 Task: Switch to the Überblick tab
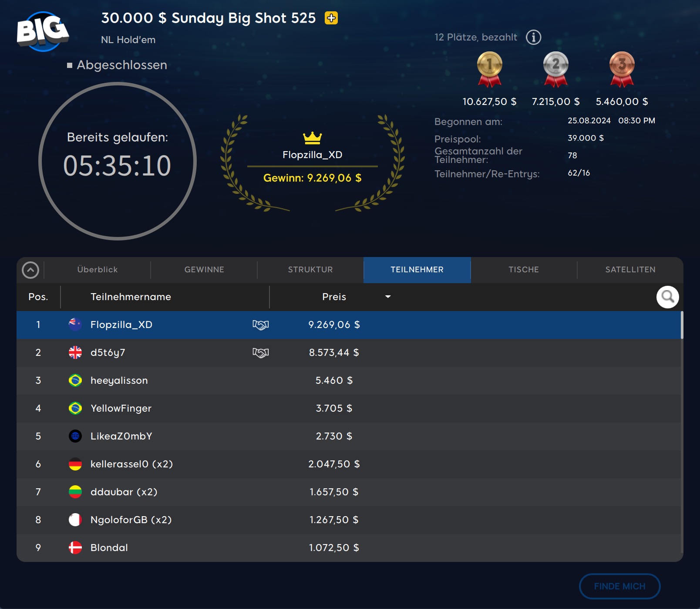98,270
